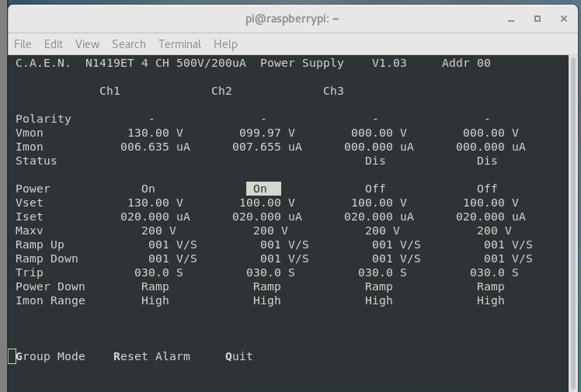Click Ch1 Ramp Up 001 V/S value

tap(172, 245)
